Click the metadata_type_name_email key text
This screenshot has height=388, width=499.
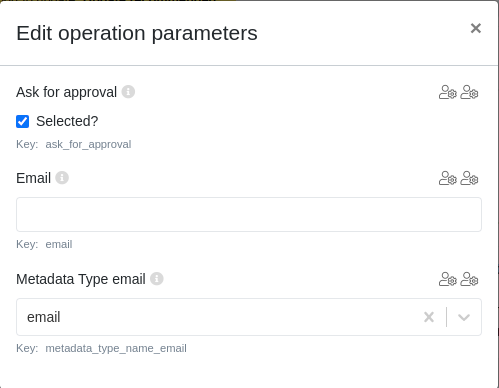(x=116, y=348)
